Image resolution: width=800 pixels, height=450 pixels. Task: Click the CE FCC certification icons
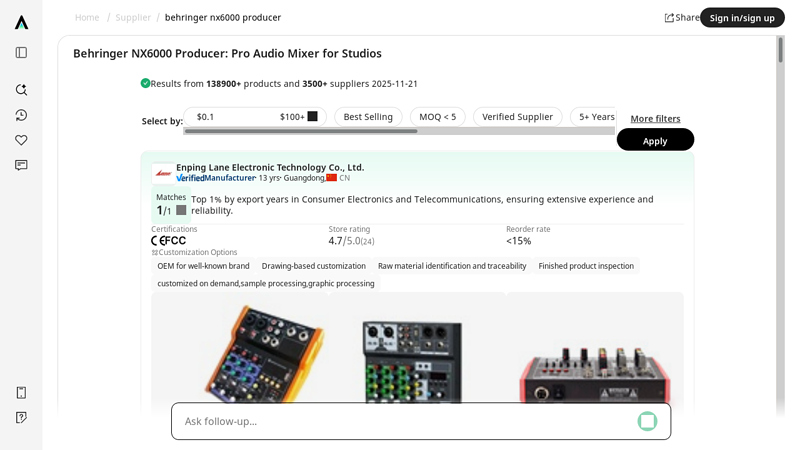(168, 241)
